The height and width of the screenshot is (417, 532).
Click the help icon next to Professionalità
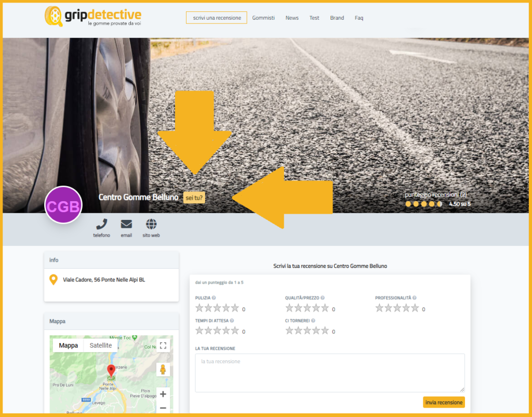click(x=414, y=298)
